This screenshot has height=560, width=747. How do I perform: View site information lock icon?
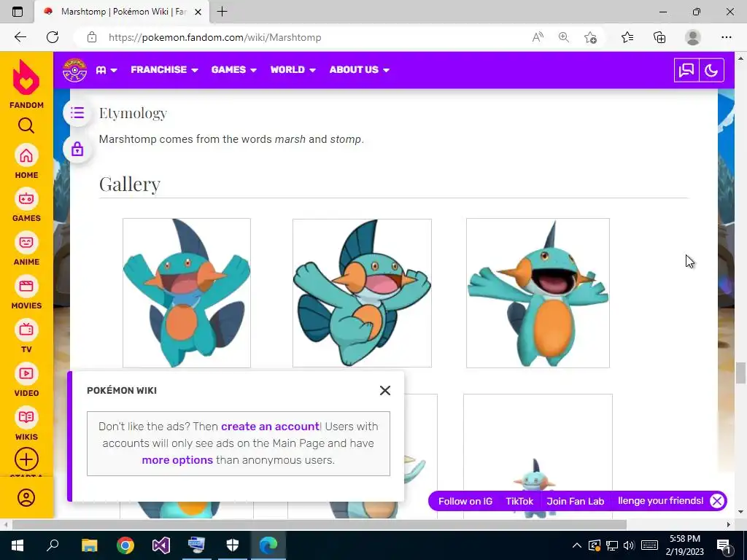[92, 37]
